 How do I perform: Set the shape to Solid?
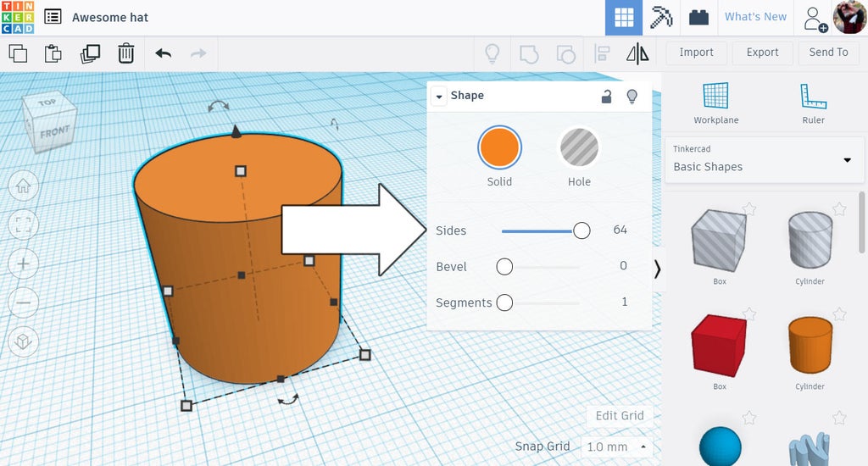point(499,147)
